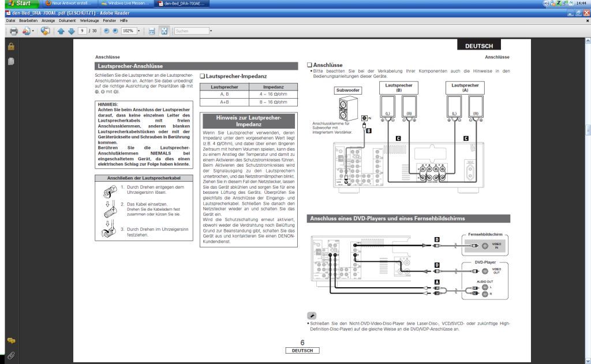Viewport: 591px width, 364px height.
Task: Click the collaborate/share globe icon
Action: pos(45,31)
